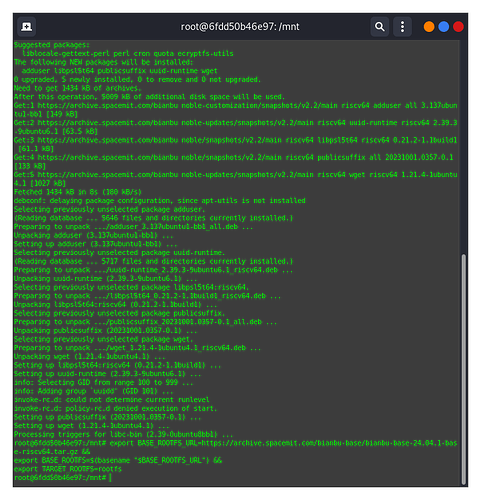Open a new terminal tab
481x500 pixels.
click(27, 27)
